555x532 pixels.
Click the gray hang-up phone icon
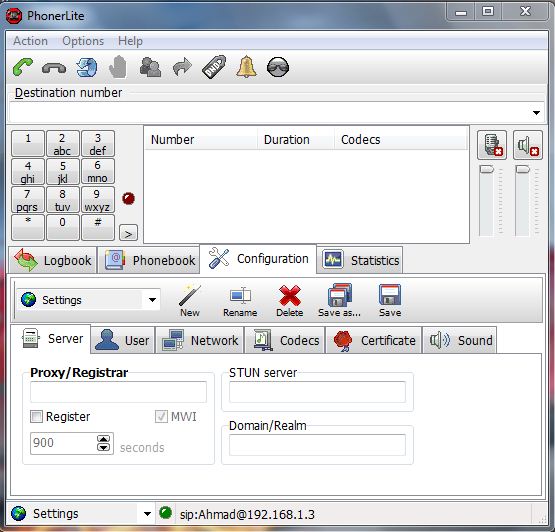point(54,68)
